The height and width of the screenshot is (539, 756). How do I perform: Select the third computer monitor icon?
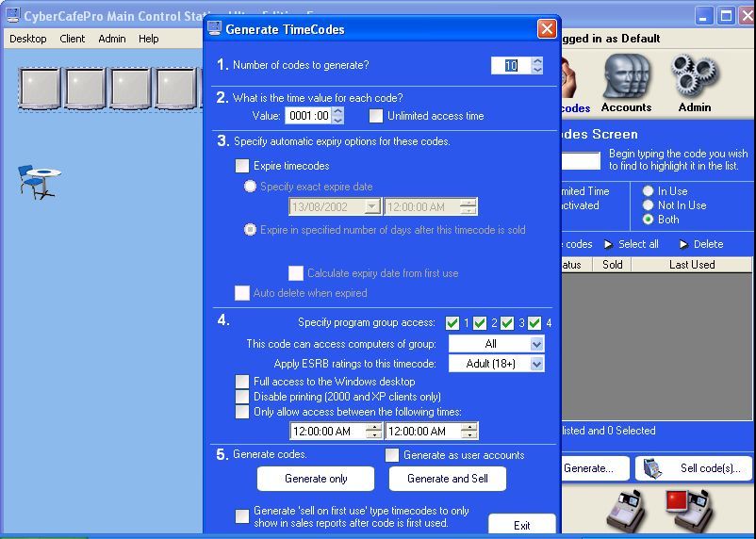pos(130,89)
